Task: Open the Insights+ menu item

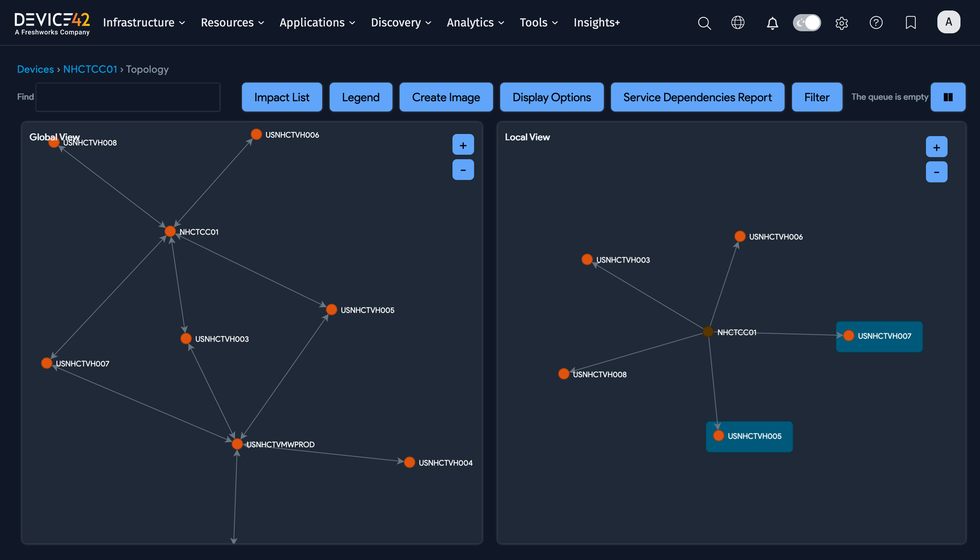Action: pyautogui.click(x=597, y=23)
